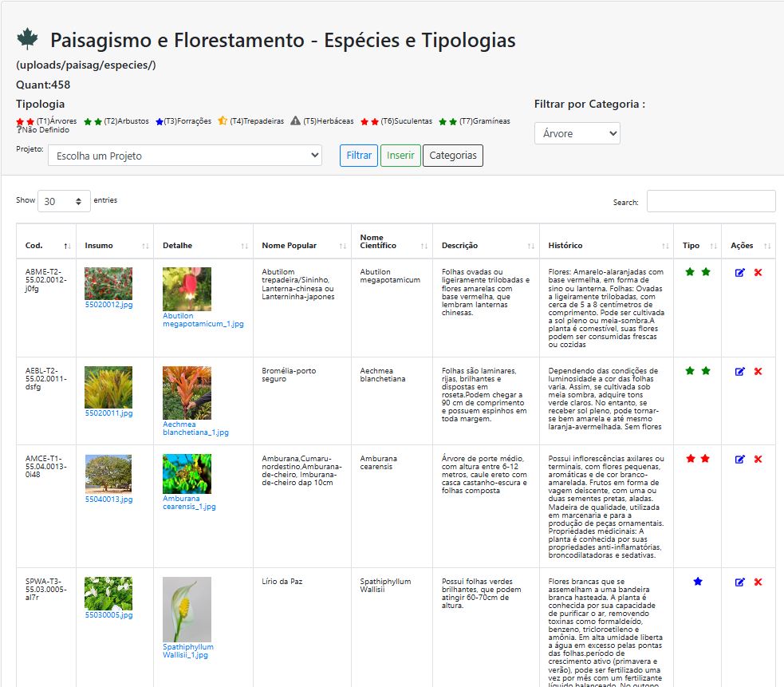The height and width of the screenshot is (687, 784).
Task: Open the Categorias button
Action: pyautogui.click(x=452, y=156)
